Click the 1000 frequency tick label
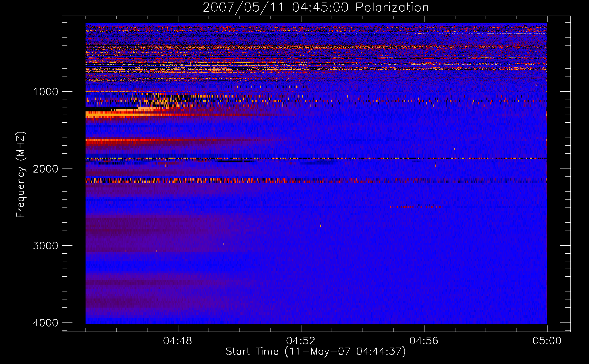The height and width of the screenshot is (364, 589). [x=46, y=91]
